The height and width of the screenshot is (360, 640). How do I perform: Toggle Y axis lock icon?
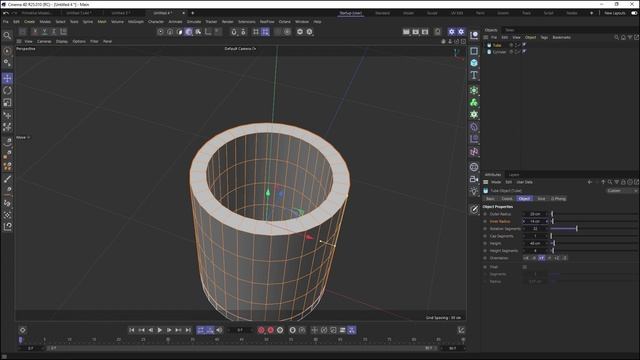coord(44,32)
